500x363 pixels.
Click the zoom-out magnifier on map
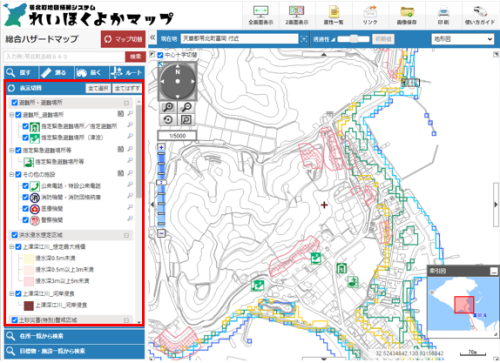click(187, 107)
